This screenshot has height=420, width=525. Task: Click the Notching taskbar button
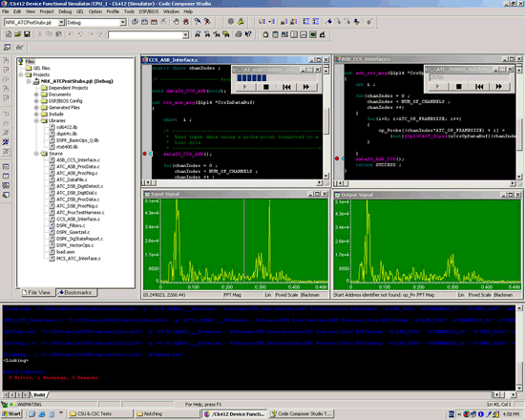point(167,414)
